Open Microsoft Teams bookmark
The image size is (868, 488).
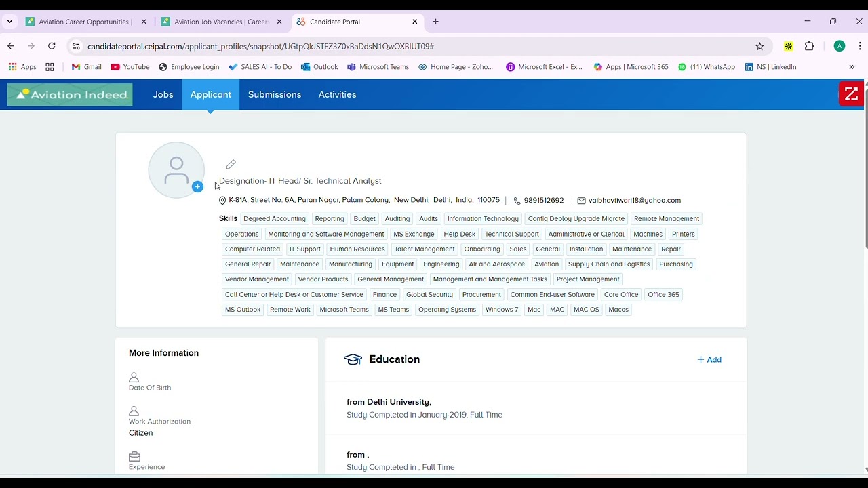click(x=378, y=67)
